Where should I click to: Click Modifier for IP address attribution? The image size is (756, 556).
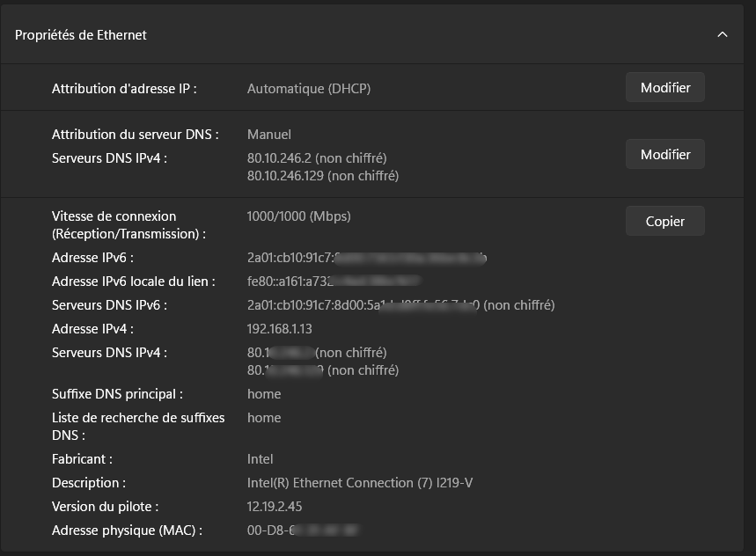pyautogui.click(x=665, y=88)
